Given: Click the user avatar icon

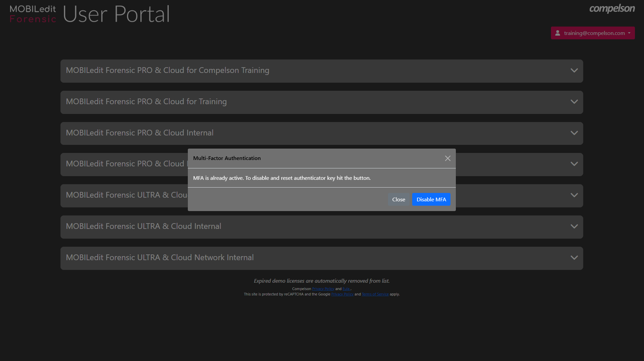Looking at the screenshot, I should pos(558,33).
